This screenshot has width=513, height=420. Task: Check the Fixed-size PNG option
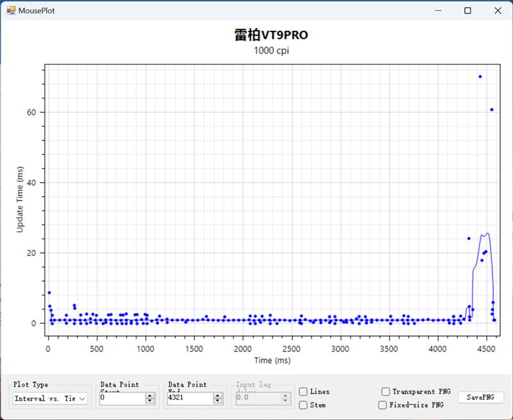(383, 405)
